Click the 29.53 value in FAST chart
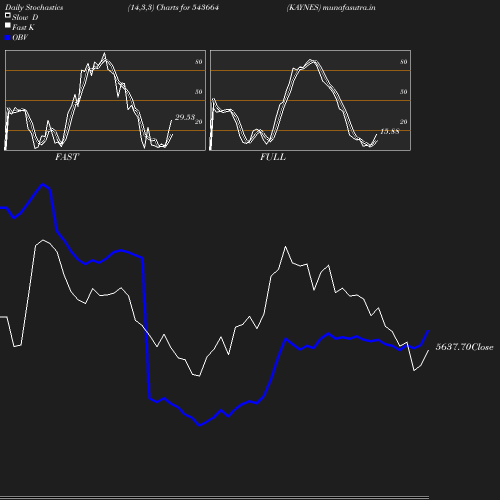 click(x=185, y=117)
